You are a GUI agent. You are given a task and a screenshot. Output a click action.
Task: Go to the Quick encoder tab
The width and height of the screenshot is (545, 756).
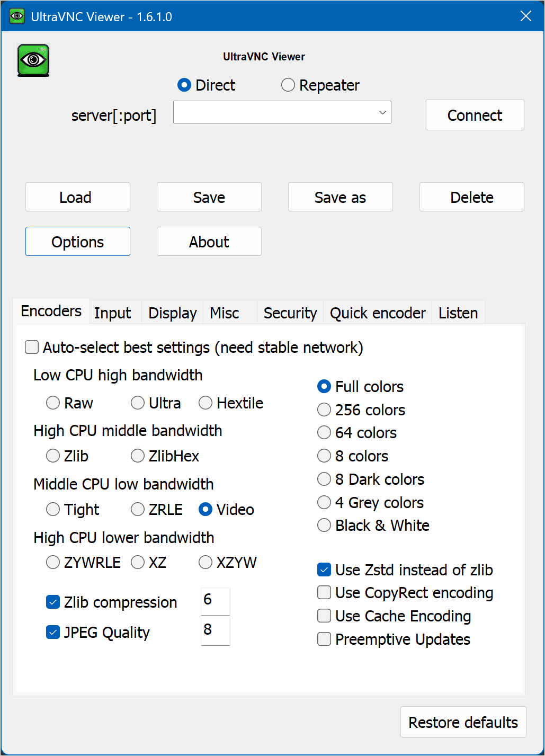tap(377, 313)
